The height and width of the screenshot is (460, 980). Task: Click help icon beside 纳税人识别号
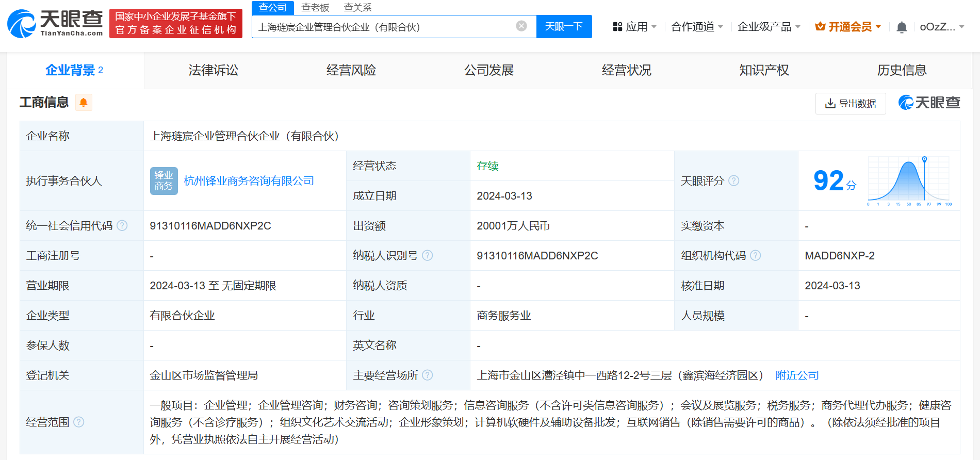click(x=428, y=256)
